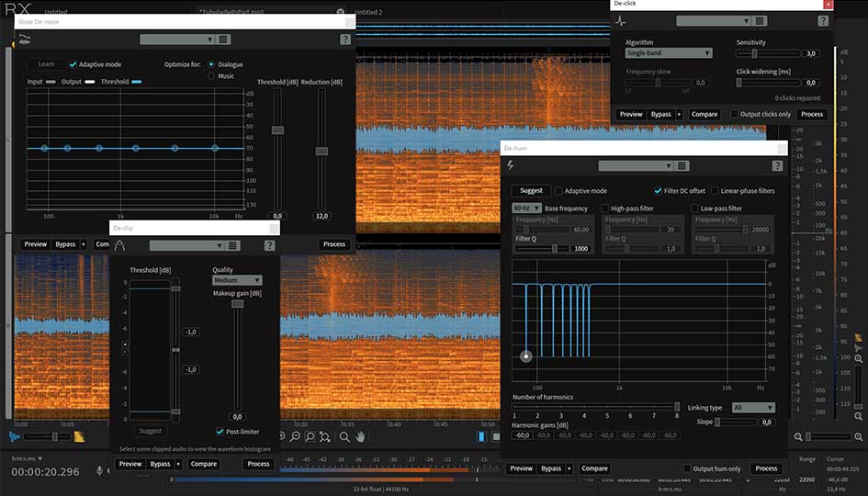
Task: Open the De-hum preset list menu icon
Action: pos(682,166)
